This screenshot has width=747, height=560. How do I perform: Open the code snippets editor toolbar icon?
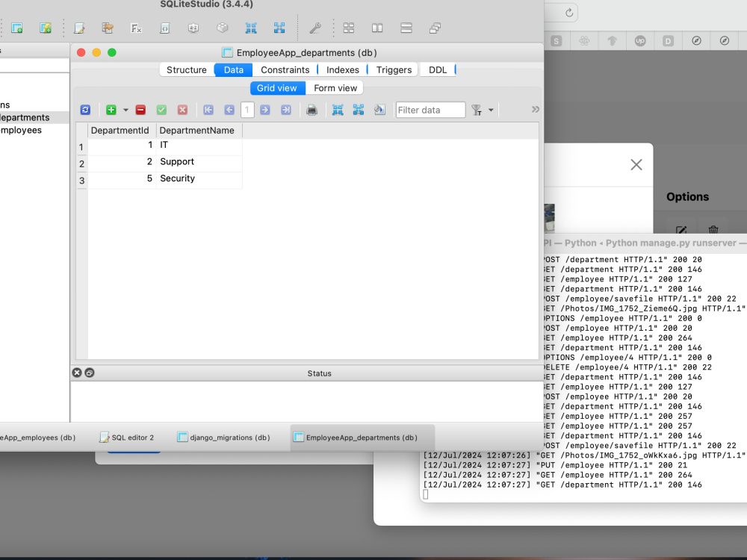[x=165, y=28]
